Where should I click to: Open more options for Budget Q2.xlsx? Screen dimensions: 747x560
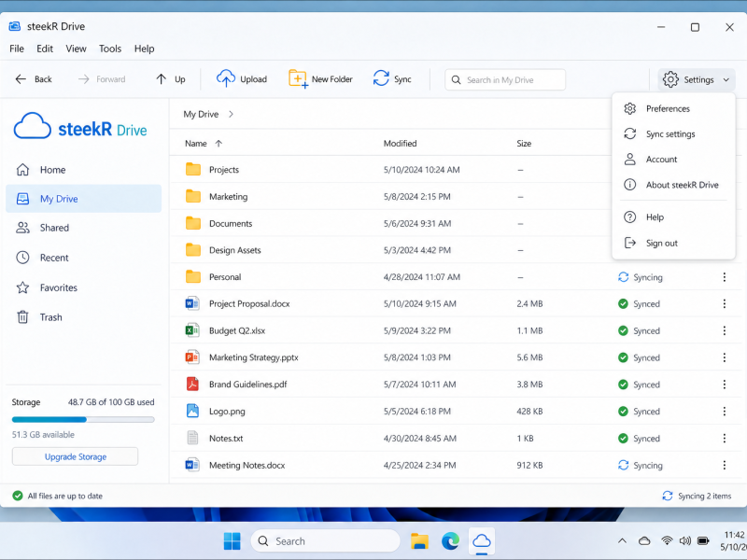coord(725,330)
